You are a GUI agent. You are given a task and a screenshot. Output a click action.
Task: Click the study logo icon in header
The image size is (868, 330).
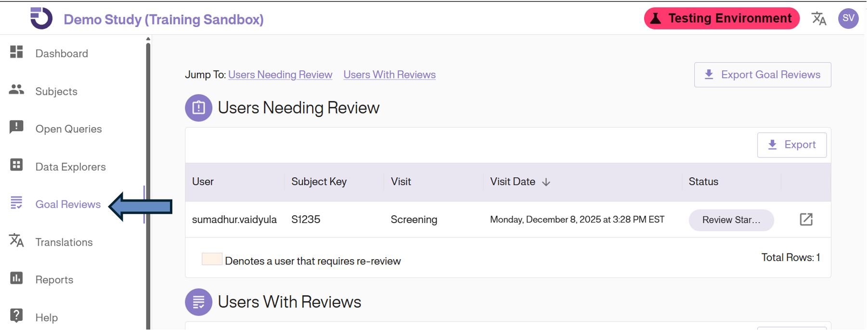point(41,18)
